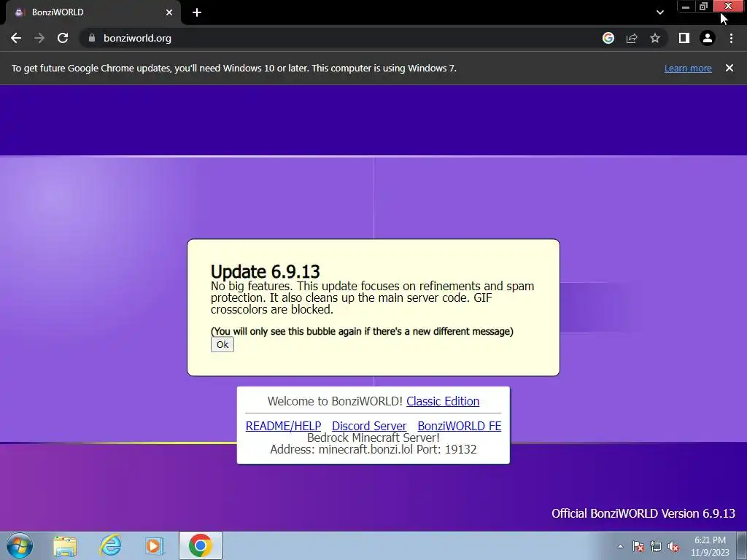This screenshot has width=747, height=560.
Task: View site info via lock icon
Action: point(92,38)
